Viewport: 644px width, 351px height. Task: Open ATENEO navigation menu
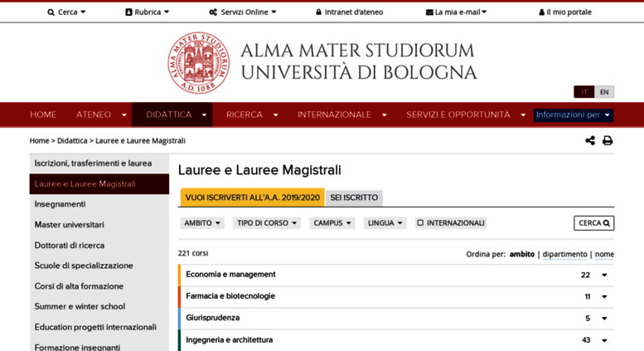[101, 115]
